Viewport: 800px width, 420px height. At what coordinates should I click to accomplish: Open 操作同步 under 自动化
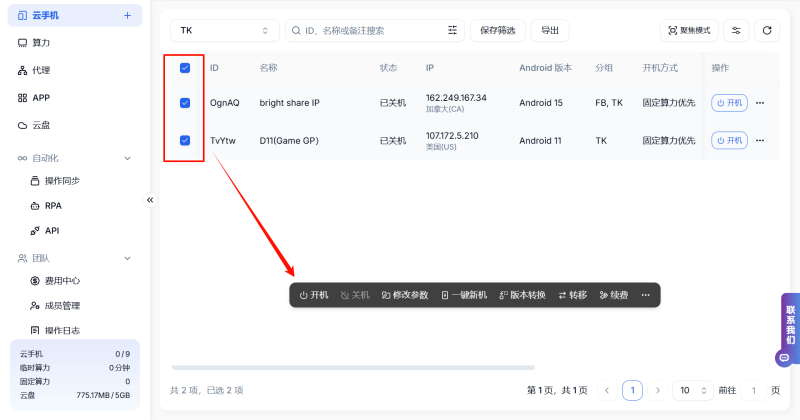point(55,181)
